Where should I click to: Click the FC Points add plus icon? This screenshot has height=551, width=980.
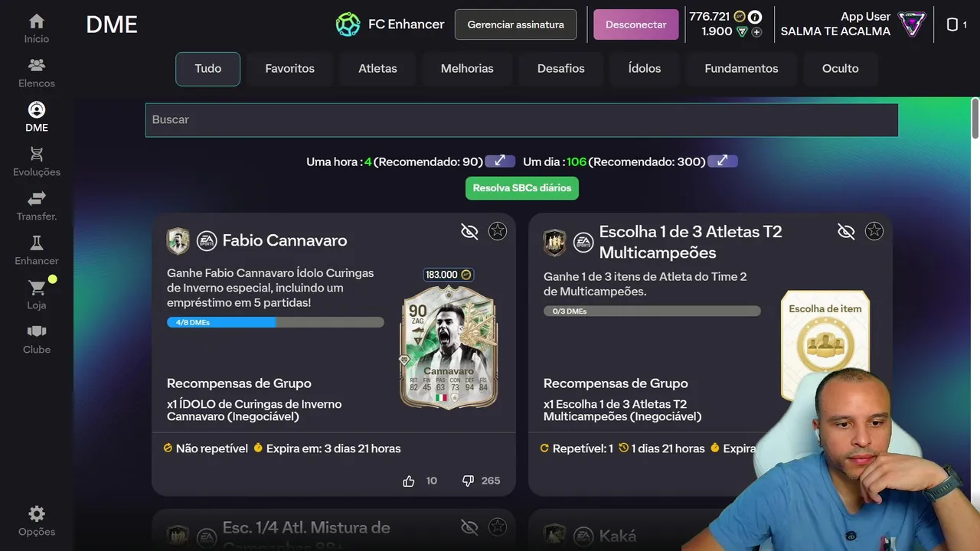coord(756,32)
